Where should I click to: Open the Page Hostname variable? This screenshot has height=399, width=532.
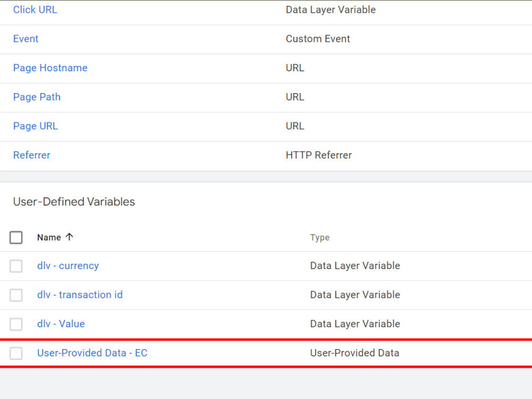[x=50, y=68]
